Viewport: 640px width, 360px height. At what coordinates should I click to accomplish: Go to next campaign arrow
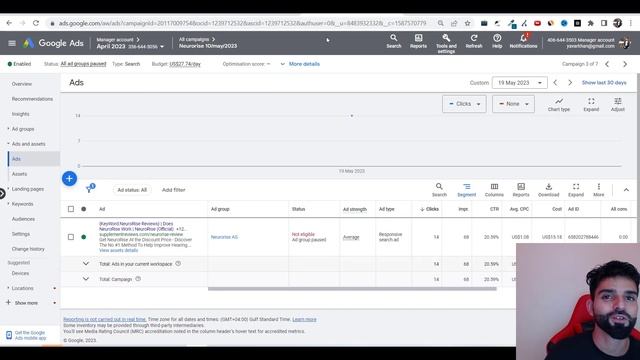tap(625, 64)
